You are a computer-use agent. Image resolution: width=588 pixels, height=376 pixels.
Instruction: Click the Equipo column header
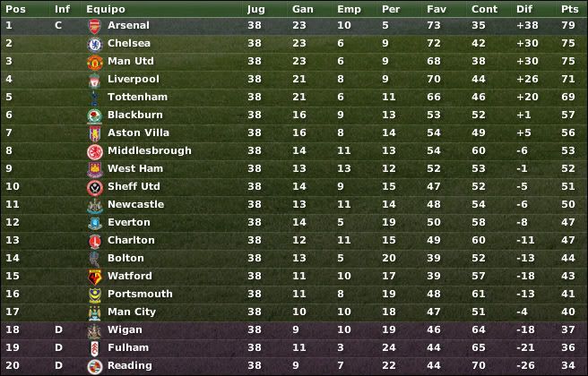[x=106, y=9]
